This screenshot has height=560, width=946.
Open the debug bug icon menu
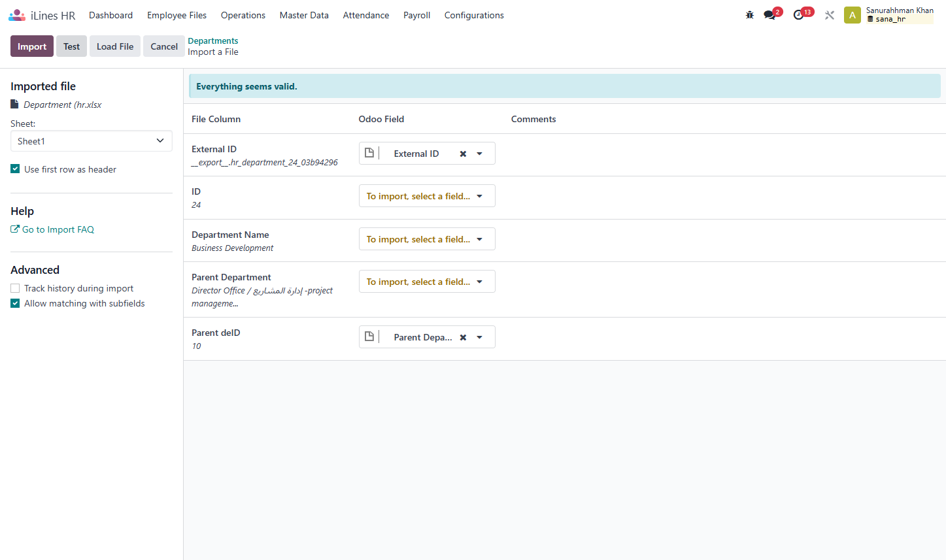(x=750, y=15)
